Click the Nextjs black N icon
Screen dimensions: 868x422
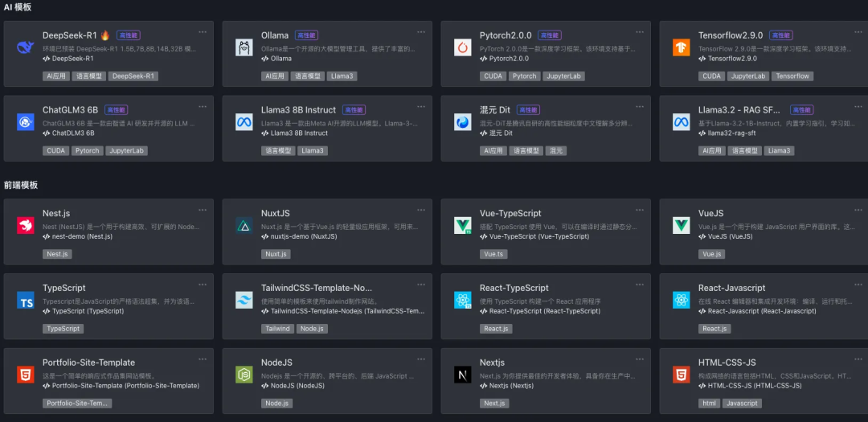(463, 375)
